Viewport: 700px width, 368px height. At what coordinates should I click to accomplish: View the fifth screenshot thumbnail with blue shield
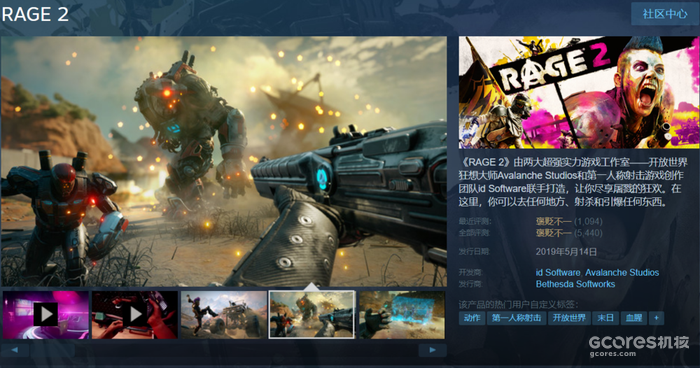pyautogui.click(x=402, y=315)
